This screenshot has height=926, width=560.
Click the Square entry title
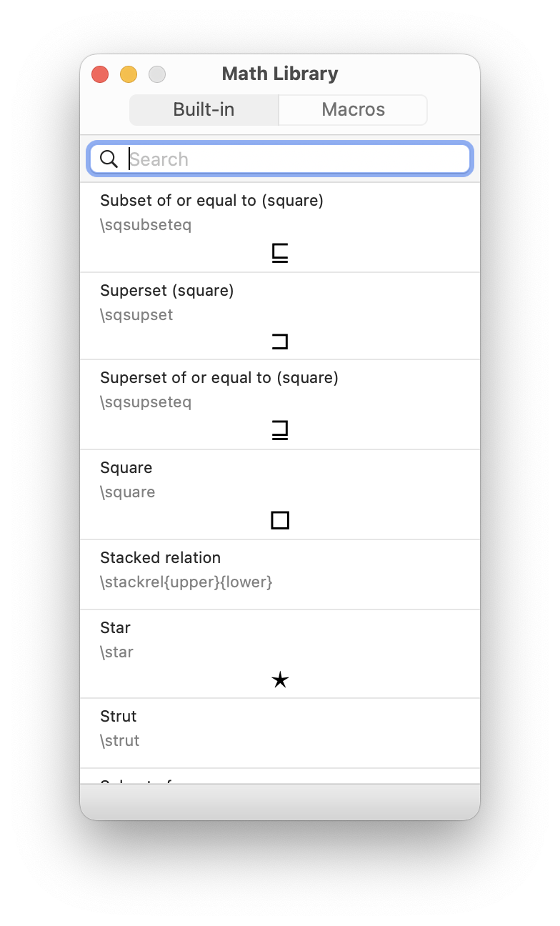coord(126,467)
